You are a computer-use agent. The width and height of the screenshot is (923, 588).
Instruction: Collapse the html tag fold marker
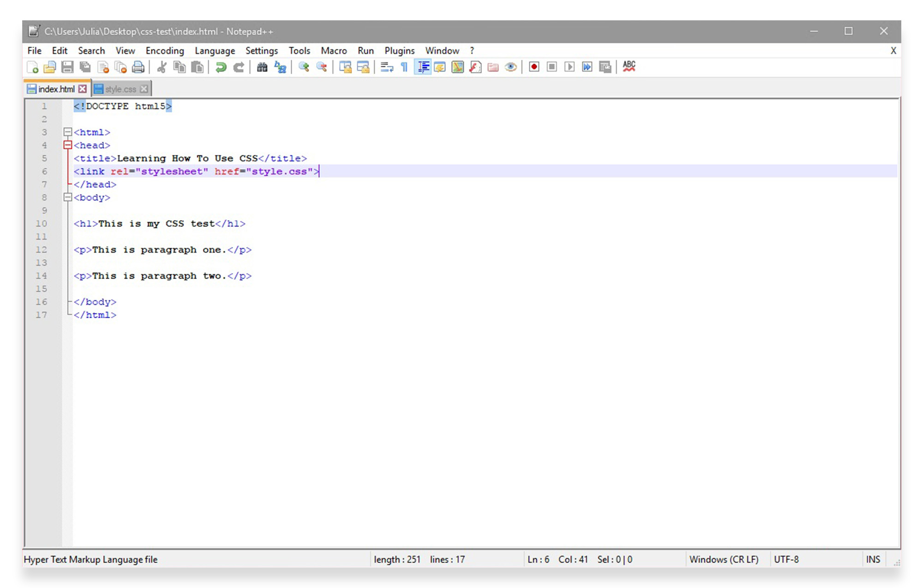(x=68, y=132)
